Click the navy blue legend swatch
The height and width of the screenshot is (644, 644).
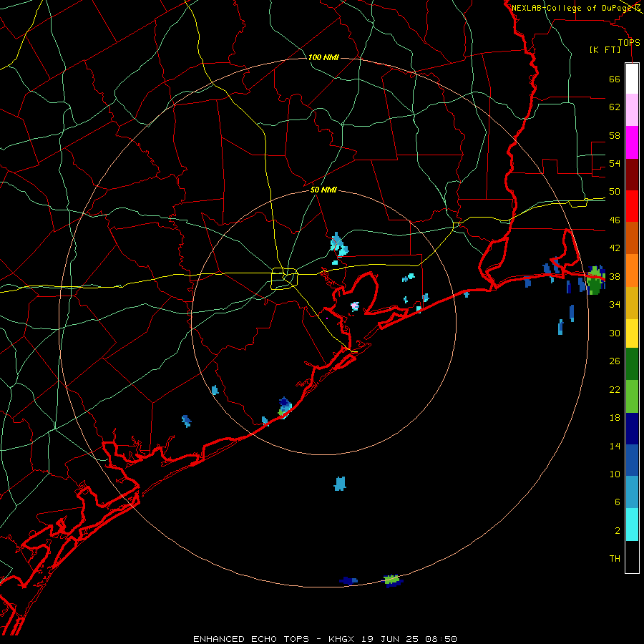click(x=632, y=429)
